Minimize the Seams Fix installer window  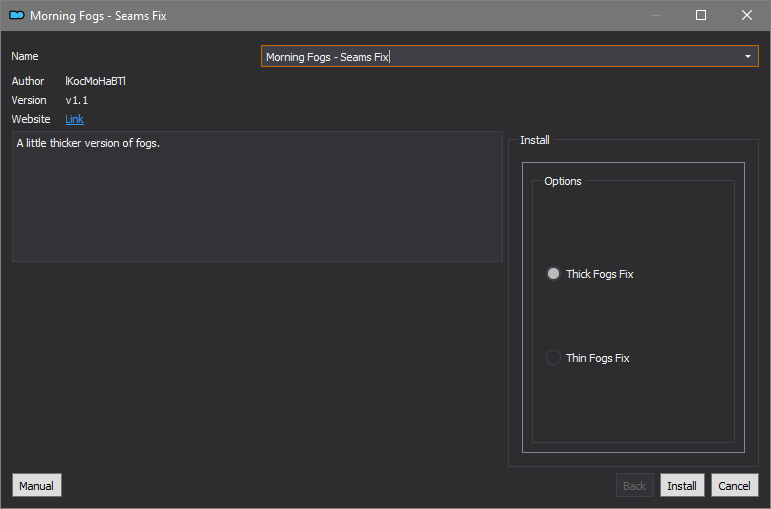click(655, 15)
